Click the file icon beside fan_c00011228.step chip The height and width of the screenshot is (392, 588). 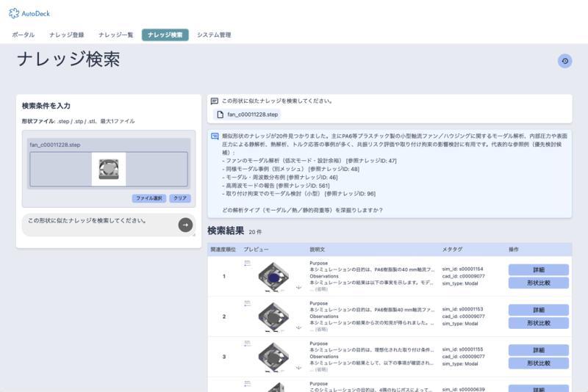click(x=220, y=115)
